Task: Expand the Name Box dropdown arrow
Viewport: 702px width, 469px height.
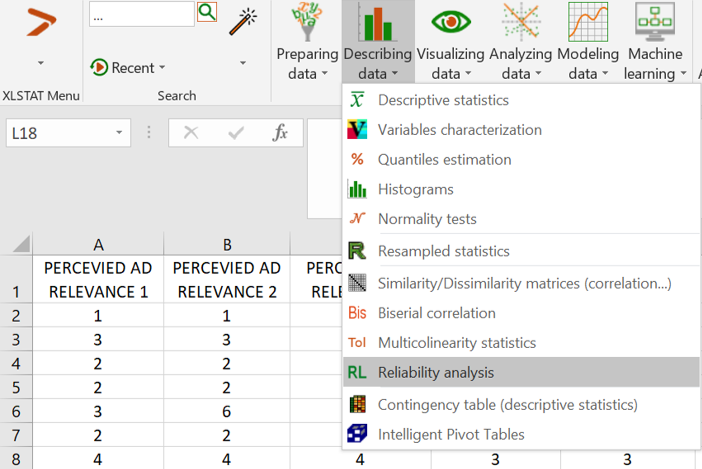Action: (x=119, y=132)
